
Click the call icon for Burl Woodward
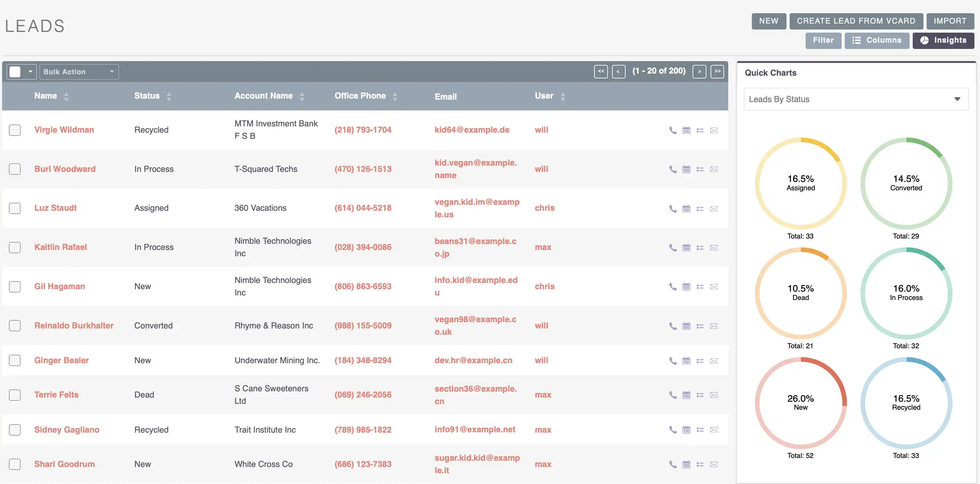point(672,168)
